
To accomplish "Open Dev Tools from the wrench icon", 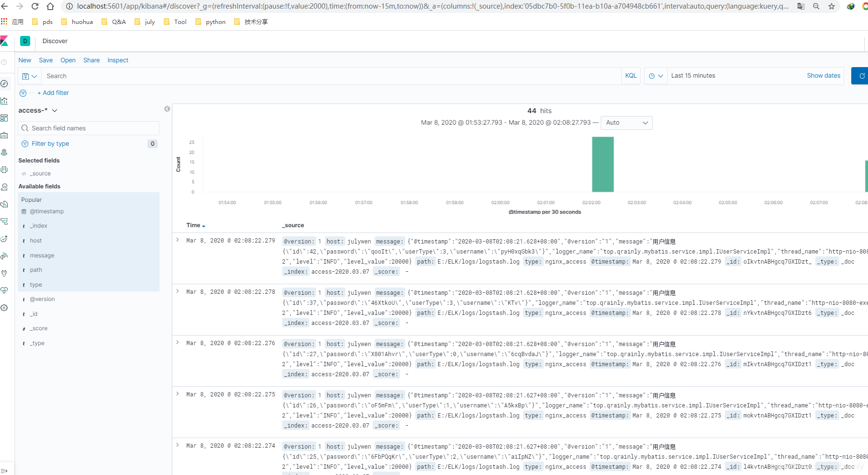I will (4, 273).
